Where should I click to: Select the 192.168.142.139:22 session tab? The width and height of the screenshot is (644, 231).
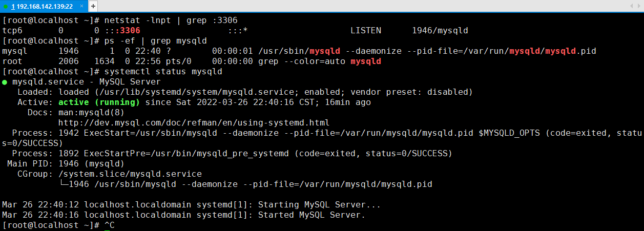pos(43,6)
